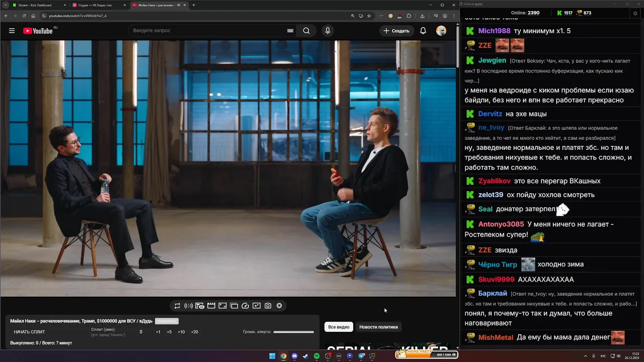The image size is (644, 362).
Task: Click the Kick viewer count 1517
Action: pos(564,13)
